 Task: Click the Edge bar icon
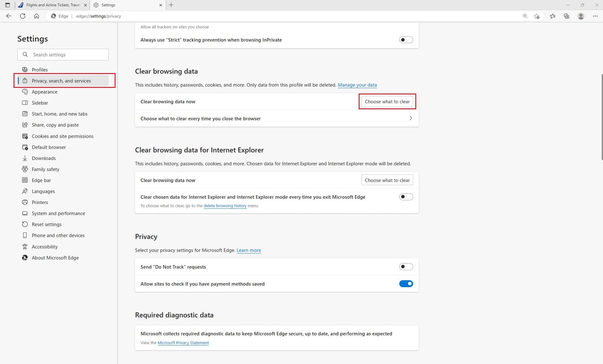[25, 180]
